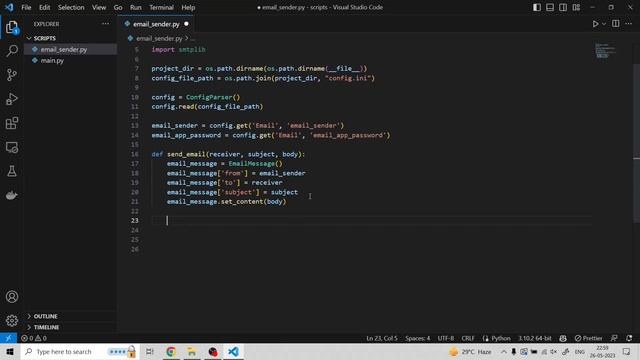Image resolution: width=640 pixels, height=360 pixels.
Task: Open the notifications bell in status bar
Action: click(x=629, y=338)
